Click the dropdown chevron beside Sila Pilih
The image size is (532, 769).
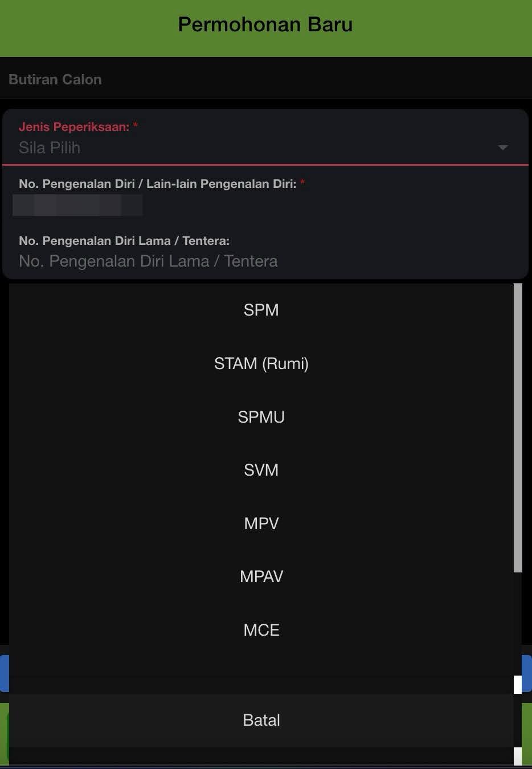click(503, 148)
